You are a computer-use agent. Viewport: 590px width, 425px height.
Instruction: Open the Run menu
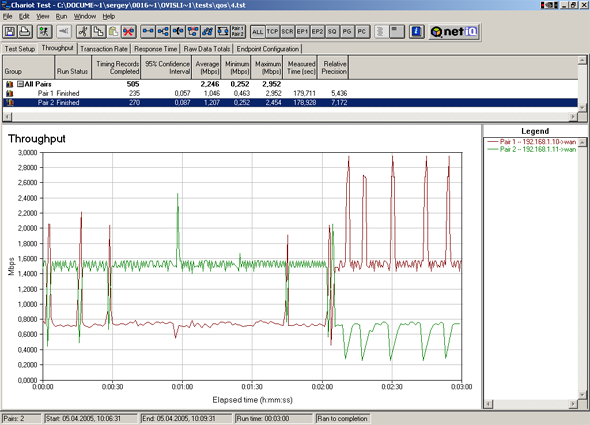[x=61, y=16]
